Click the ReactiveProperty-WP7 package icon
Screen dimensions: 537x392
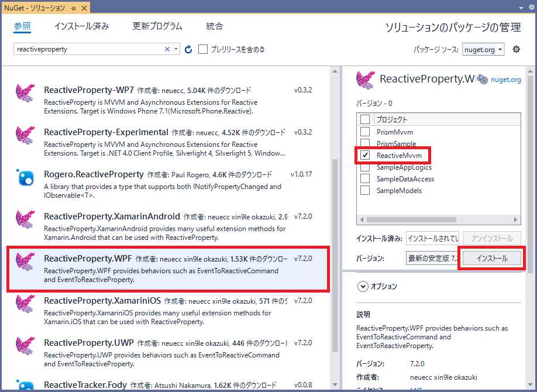coord(25,92)
